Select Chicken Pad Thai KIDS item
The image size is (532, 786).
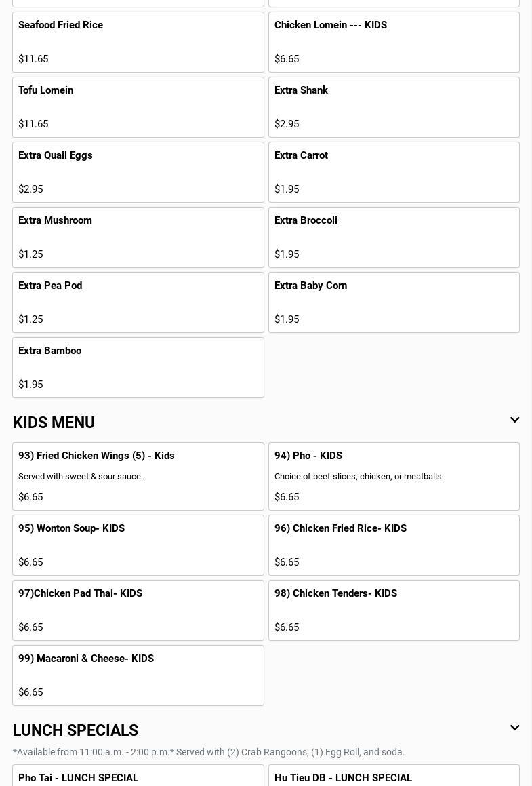coord(138,610)
